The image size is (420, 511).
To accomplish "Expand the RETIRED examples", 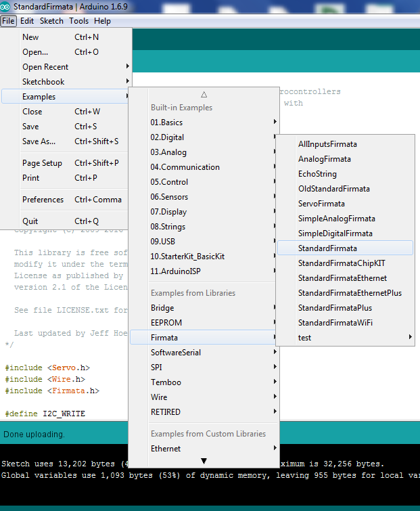I will (x=204, y=412).
